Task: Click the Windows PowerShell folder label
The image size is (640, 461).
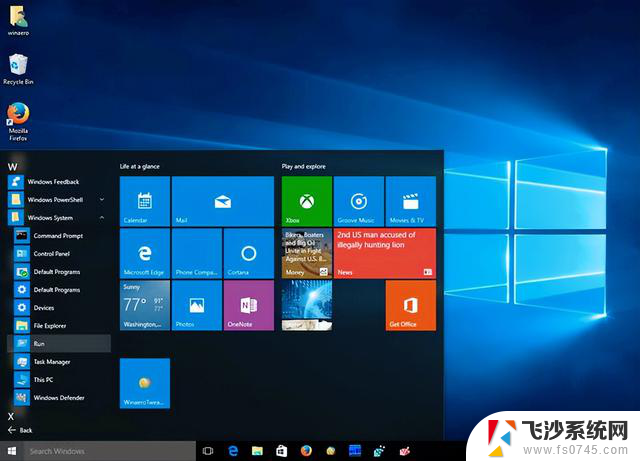Action: coord(55,200)
